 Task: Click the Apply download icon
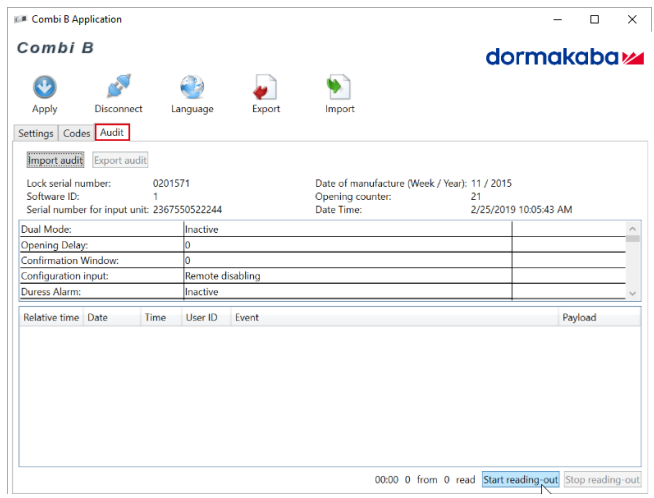click(45, 87)
